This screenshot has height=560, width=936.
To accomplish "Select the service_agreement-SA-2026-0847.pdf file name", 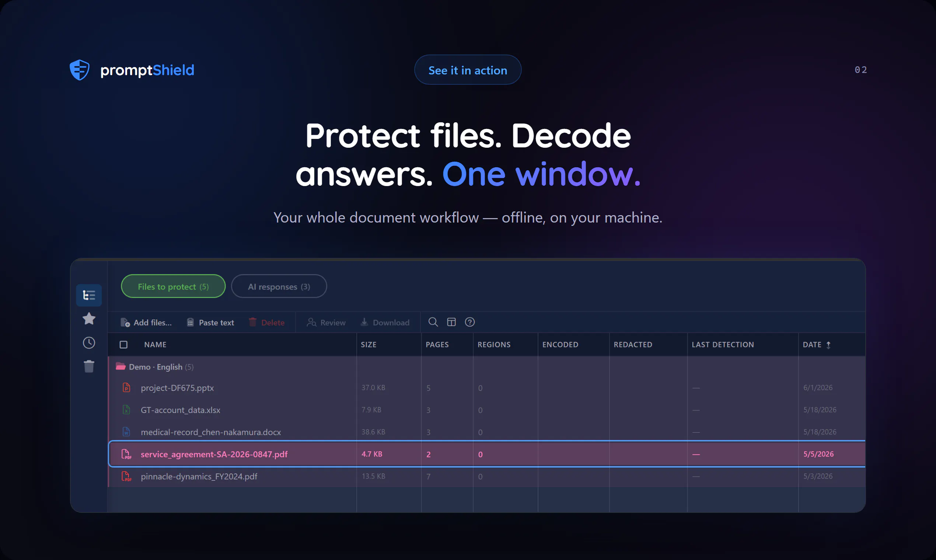I will (x=214, y=454).
